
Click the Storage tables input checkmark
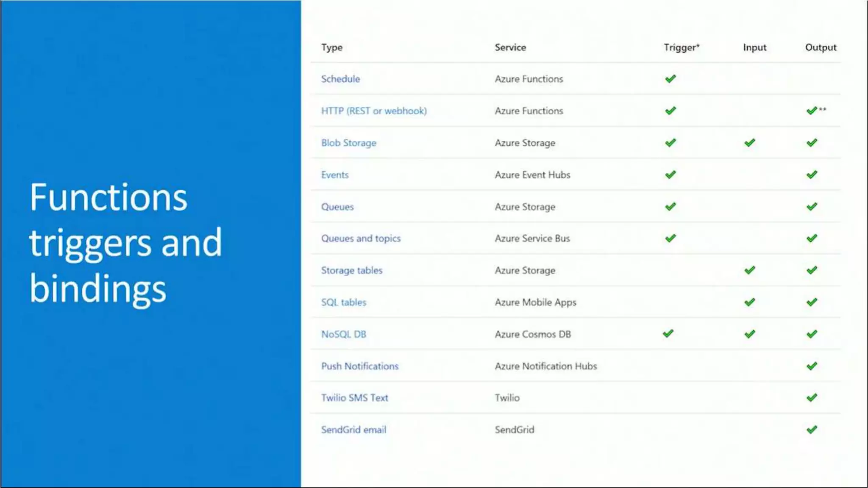[749, 270]
